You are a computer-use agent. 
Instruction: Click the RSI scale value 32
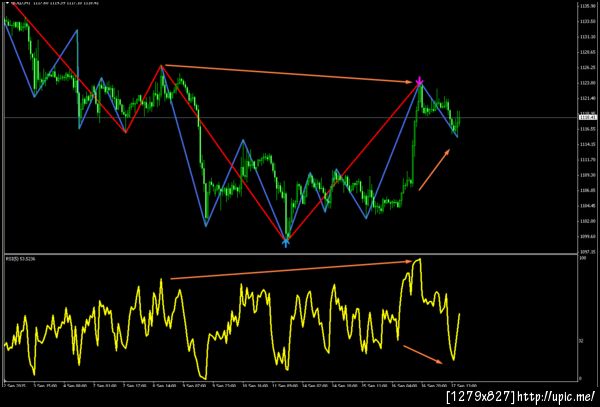point(582,340)
